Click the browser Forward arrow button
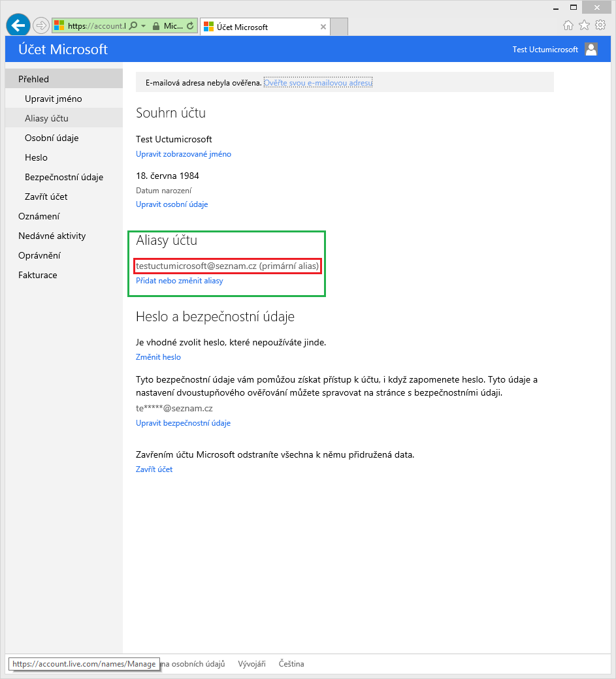Image resolution: width=616 pixels, height=679 pixels. 41,26
